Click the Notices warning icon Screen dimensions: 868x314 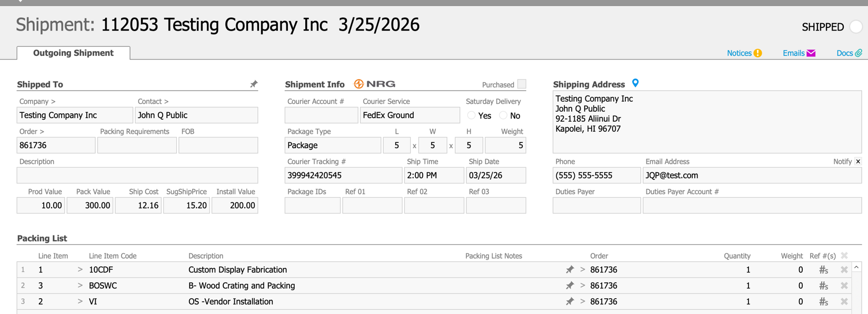pyautogui.click(x=757, y=53)
